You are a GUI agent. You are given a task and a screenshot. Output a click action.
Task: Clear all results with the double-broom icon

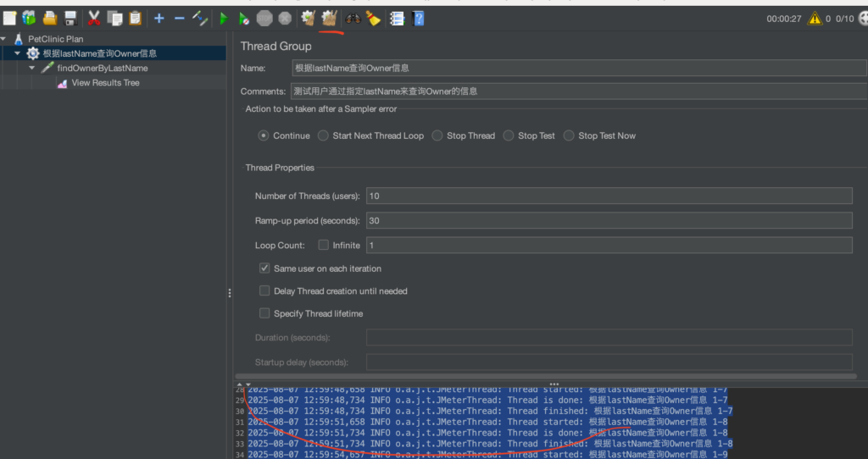[330, 19]
